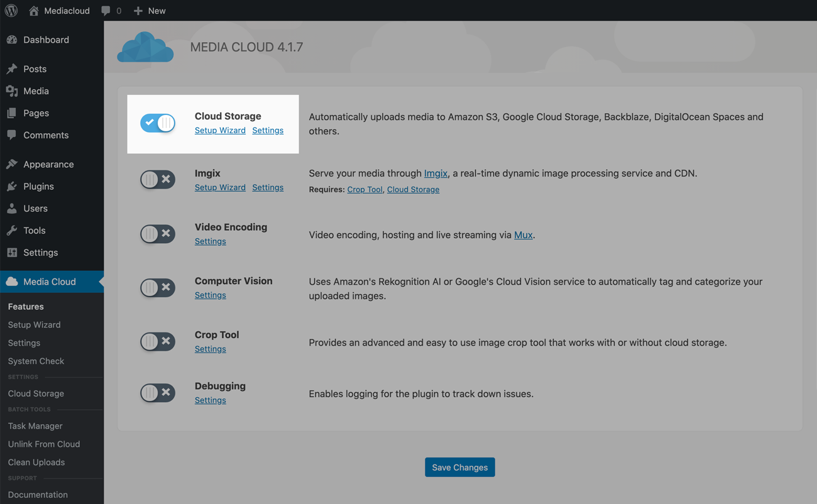Turn on Video Encoding toggle
This screenshot has height=504, width=817.
click(x=158, y=234)
